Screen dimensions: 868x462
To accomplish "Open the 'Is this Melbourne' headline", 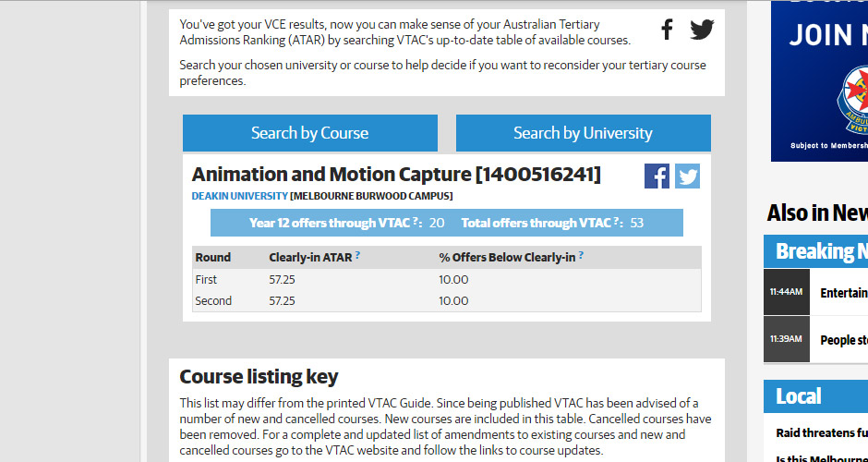I will point(822,457).
